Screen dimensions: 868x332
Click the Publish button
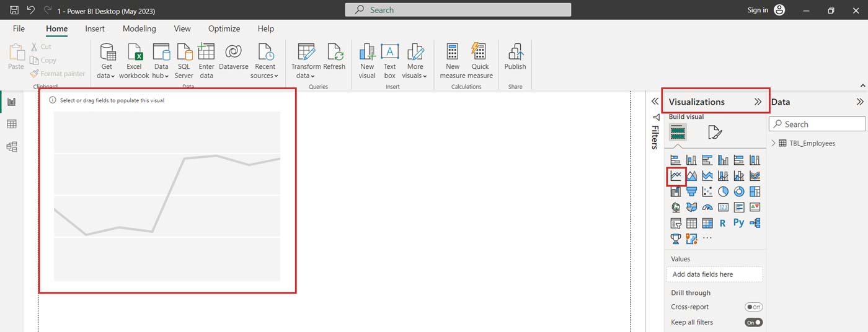pyautogui.click(x=515, y=58)
